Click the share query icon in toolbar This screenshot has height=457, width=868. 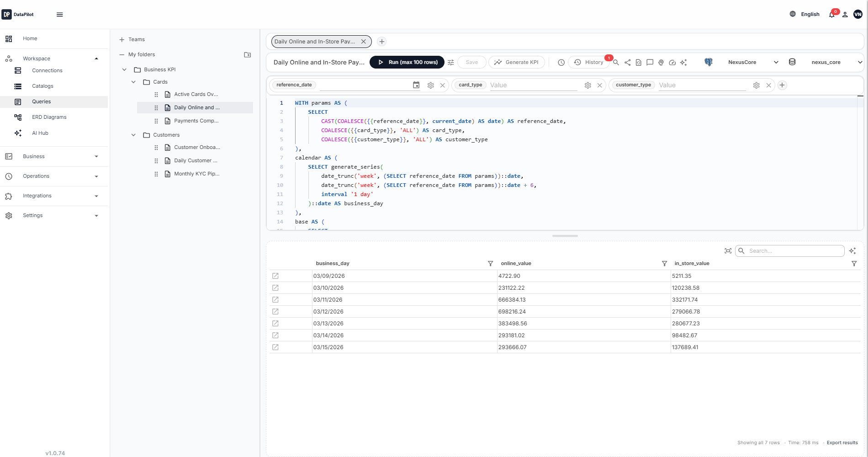click(x=627, y=62)
